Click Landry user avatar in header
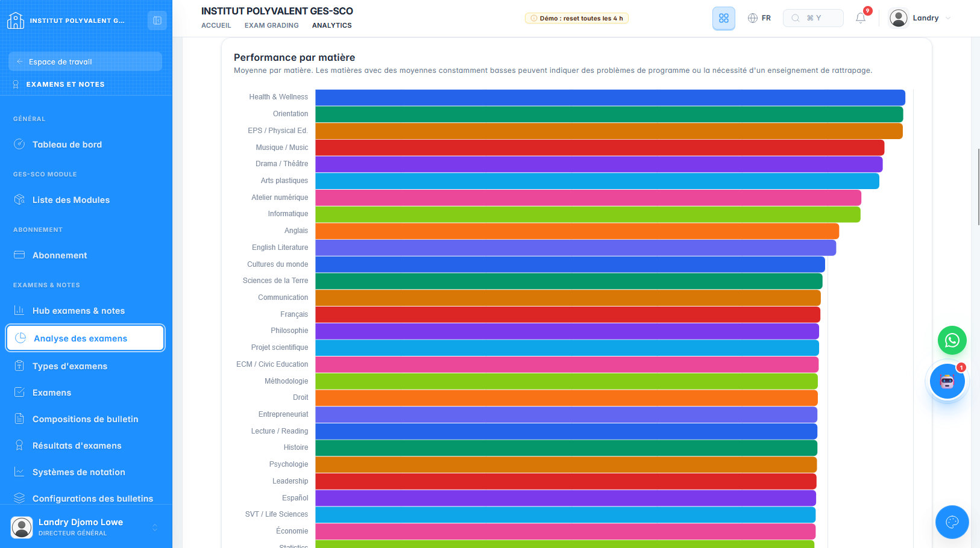The height and width of the screenshot is (548, 980). [x=899, y=18]
